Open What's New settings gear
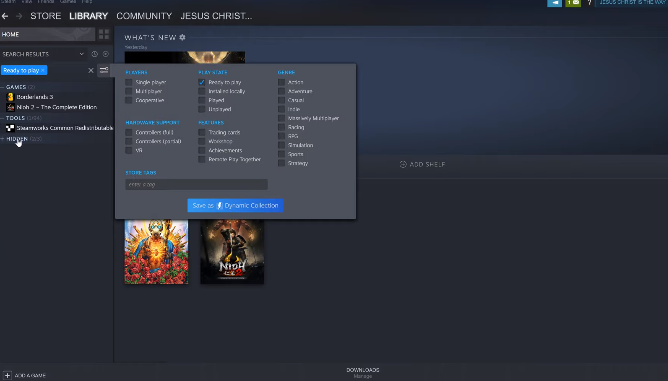Screen dimensions: 668x381 (x=182, y=38)
